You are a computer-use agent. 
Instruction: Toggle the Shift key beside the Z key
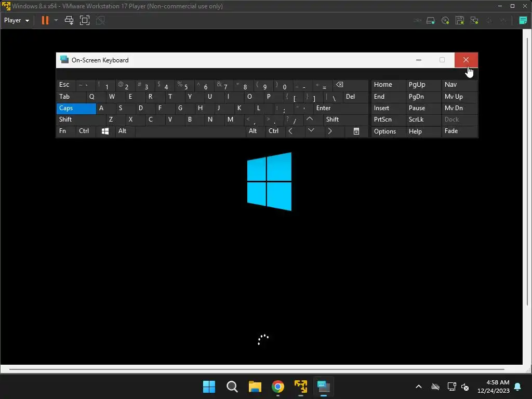point(81,119)
